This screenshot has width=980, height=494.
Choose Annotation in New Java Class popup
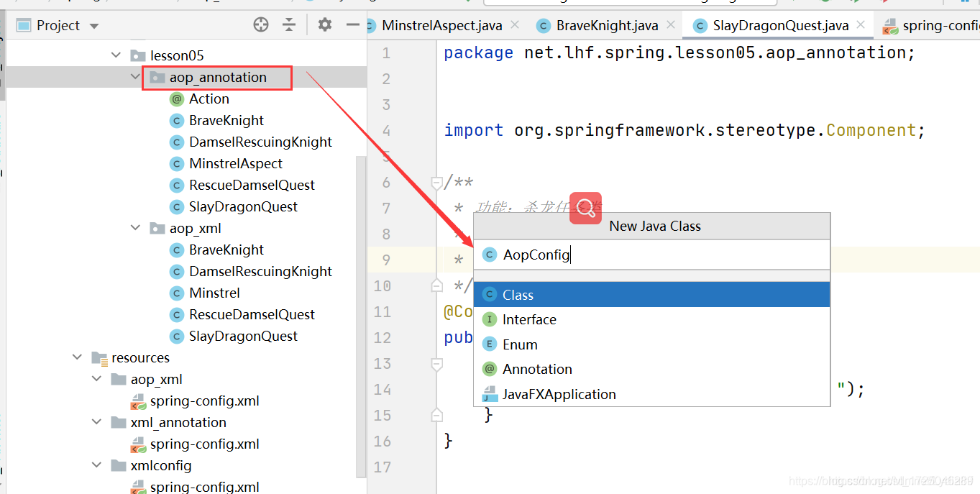[651, 369]
